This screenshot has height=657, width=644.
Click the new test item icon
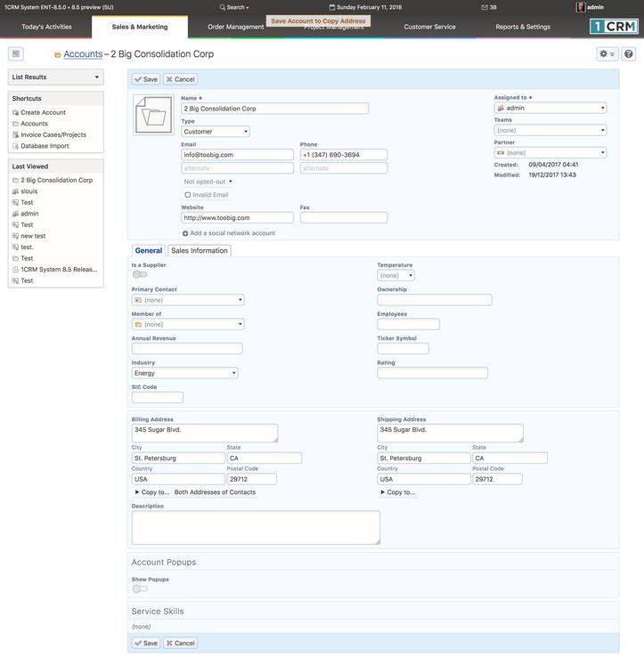click(15, 236)
